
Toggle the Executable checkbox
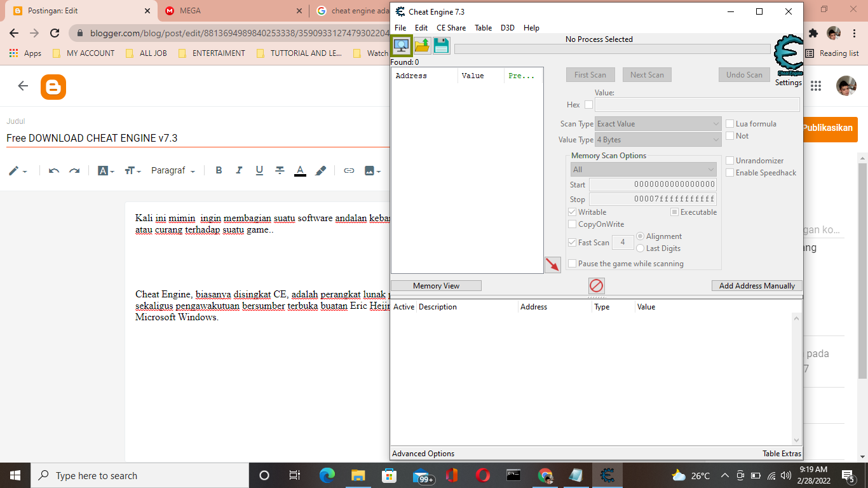point(675,212)
